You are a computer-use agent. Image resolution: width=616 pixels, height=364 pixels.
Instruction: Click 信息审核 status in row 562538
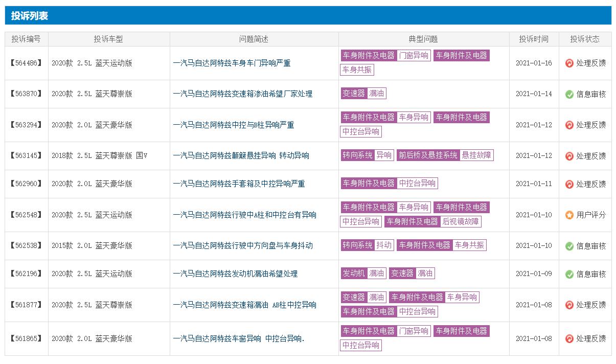(590, 246)
